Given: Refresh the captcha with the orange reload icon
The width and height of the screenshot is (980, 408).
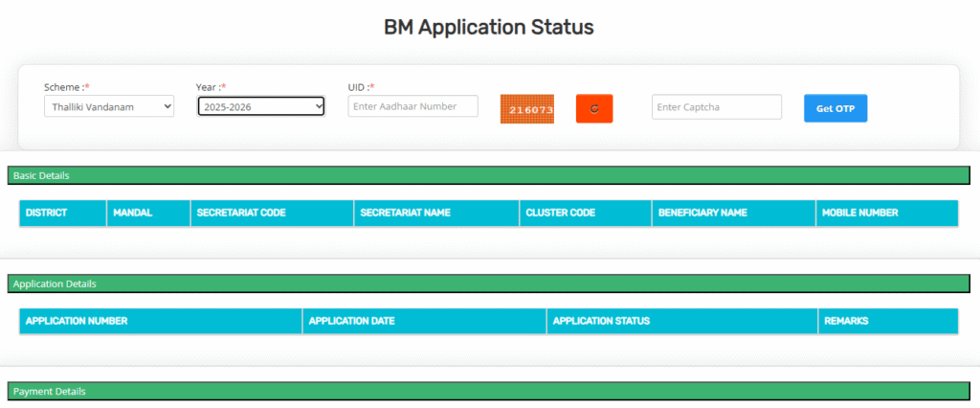Looking at the screenshot, I should coord(594,108).
